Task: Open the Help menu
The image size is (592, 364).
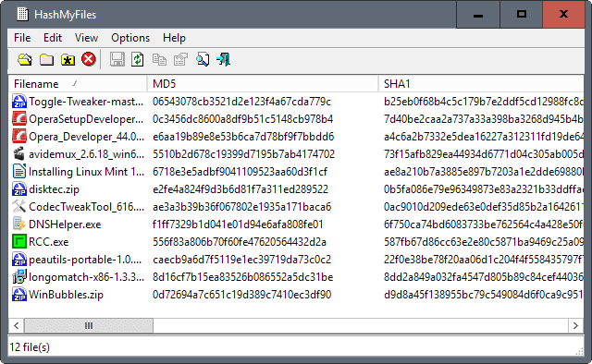Action: point(174,38)
